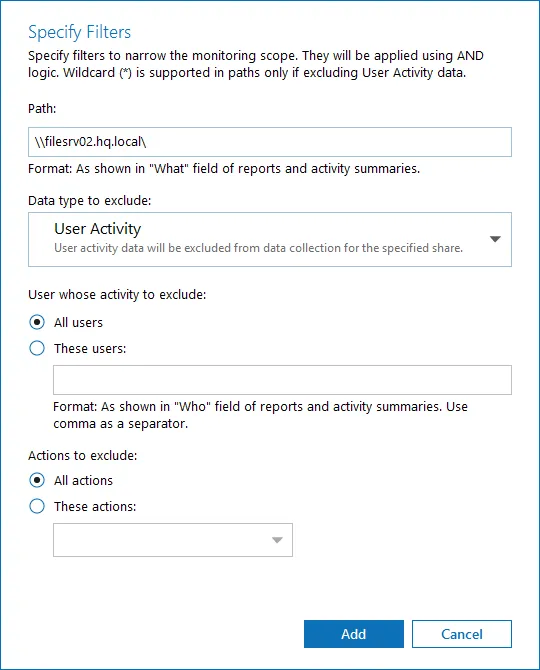
Task: Click the These users text field
Action: [x=282, y=380]
